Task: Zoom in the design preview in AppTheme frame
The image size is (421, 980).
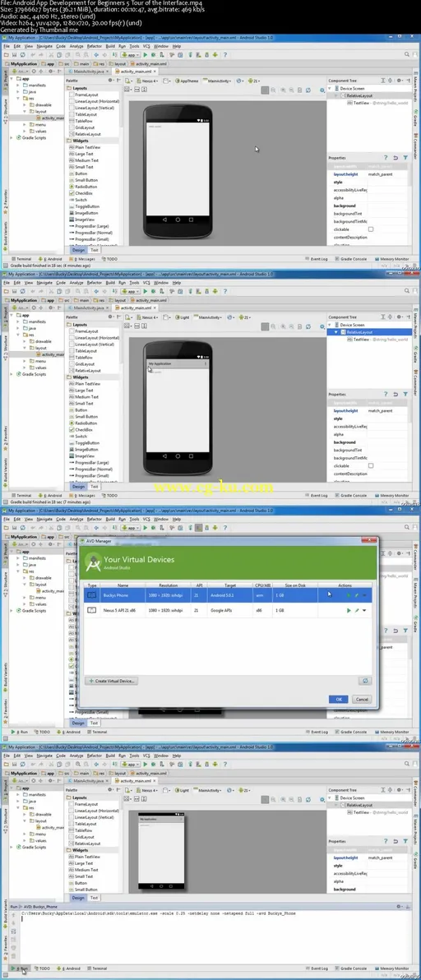Action: [x=285, y=90]
